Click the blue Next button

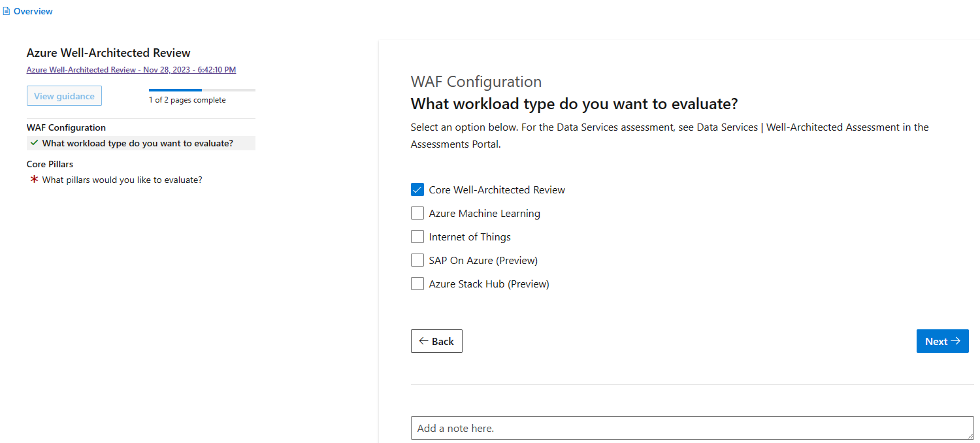tap(942, 341)
